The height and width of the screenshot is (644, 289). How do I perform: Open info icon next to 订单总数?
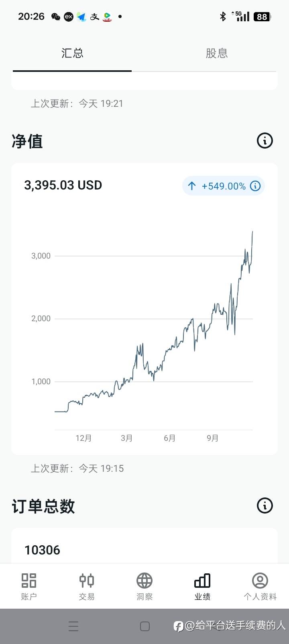(x=265, y=505)
